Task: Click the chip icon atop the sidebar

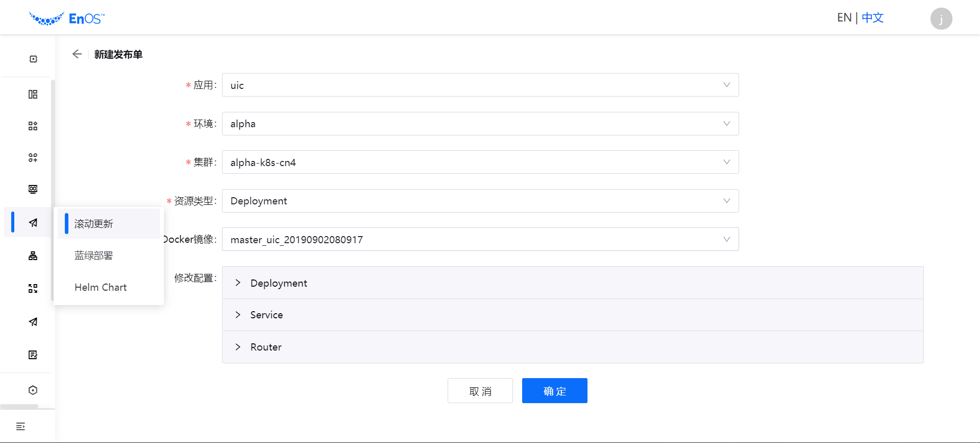Action: (33, 59)
